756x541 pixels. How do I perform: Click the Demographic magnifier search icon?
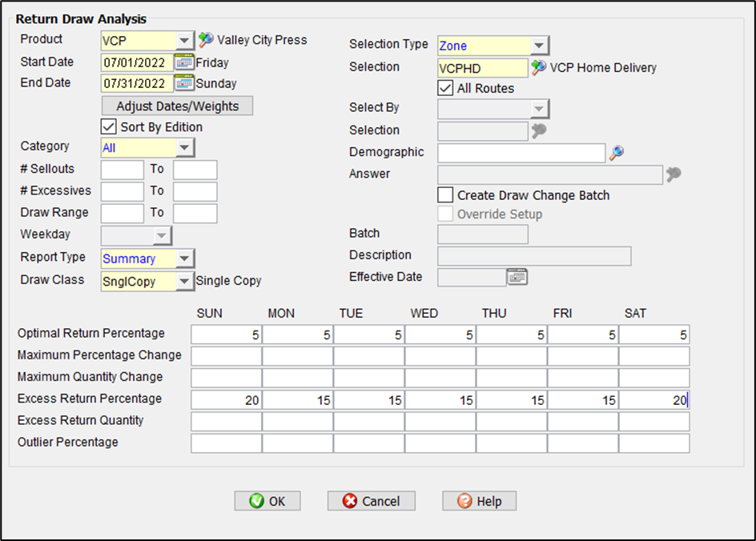pyautogui.click(x=616, y=153)
